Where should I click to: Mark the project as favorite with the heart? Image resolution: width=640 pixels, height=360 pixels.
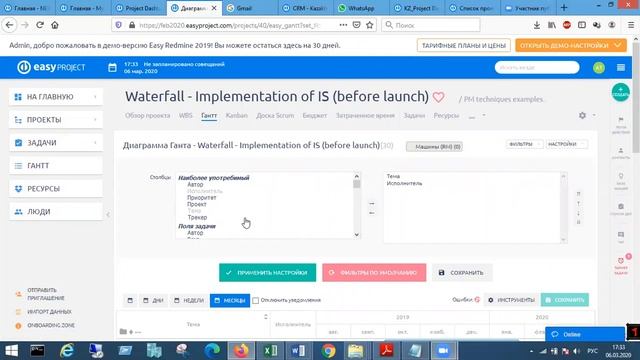(438, 97)
